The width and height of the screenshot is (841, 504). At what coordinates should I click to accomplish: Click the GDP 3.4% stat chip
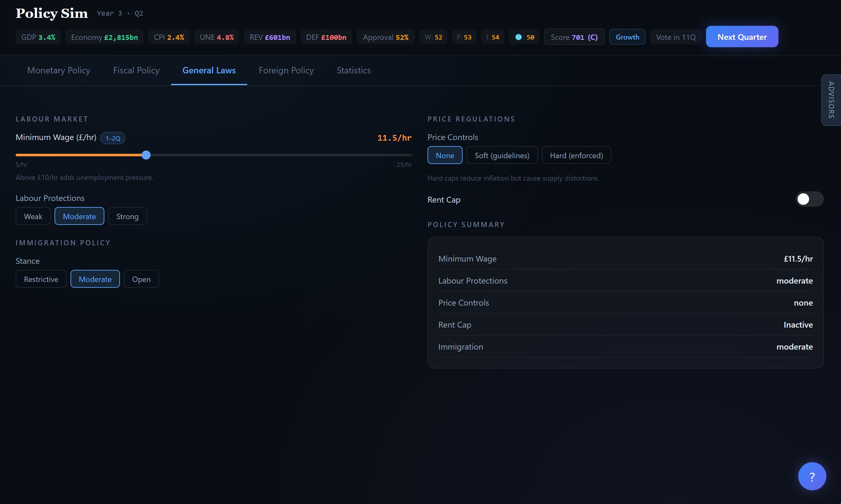(38, 37)
